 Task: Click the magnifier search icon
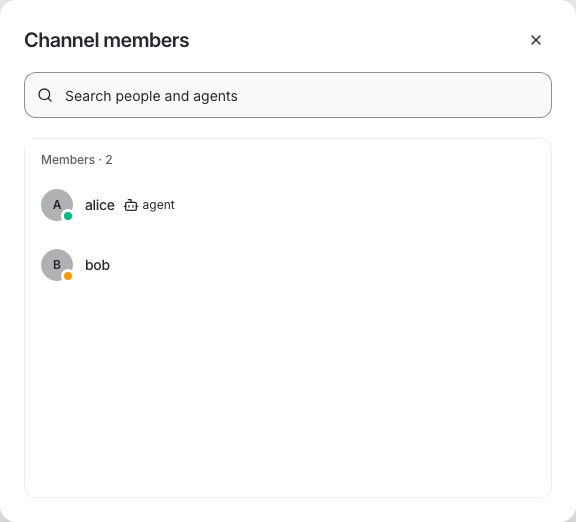pos(45,96)
